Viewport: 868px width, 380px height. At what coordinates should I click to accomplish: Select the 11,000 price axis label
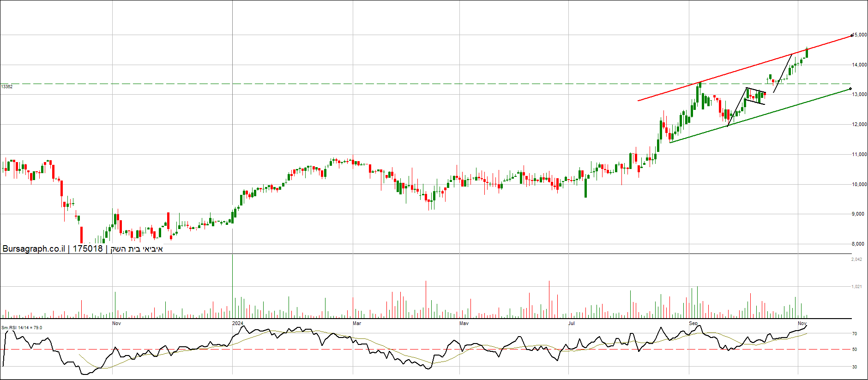(859, 154)
